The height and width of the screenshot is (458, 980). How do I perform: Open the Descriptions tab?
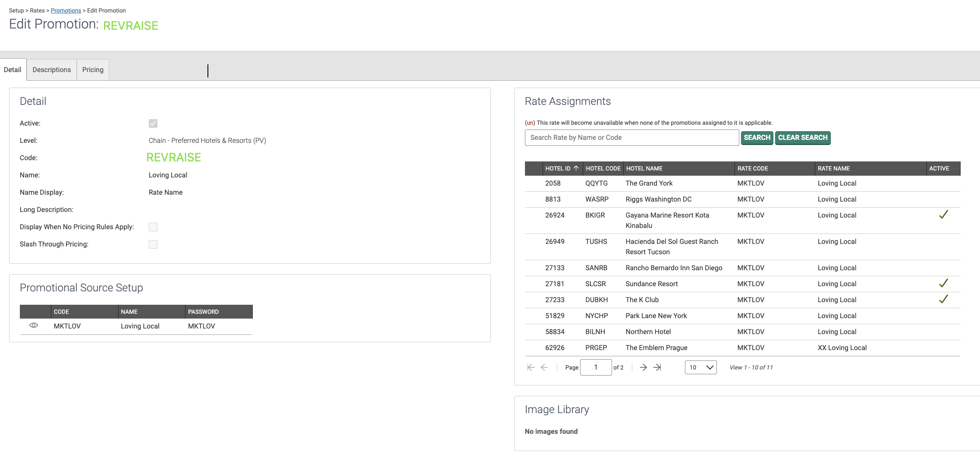point(52,69)
